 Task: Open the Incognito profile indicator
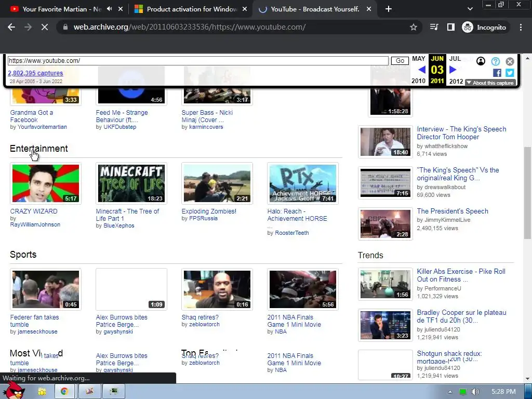coord(484,27)
